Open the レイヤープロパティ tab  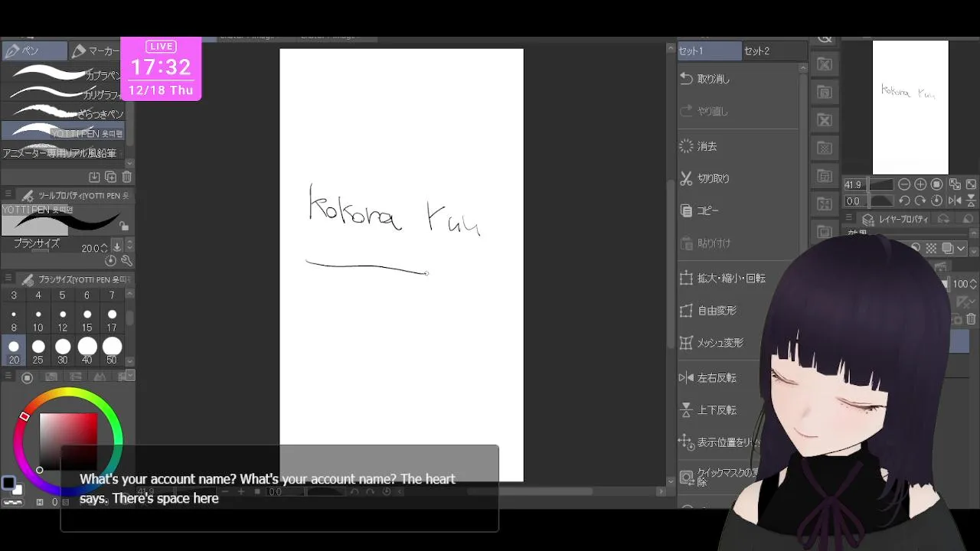point(895,219)
